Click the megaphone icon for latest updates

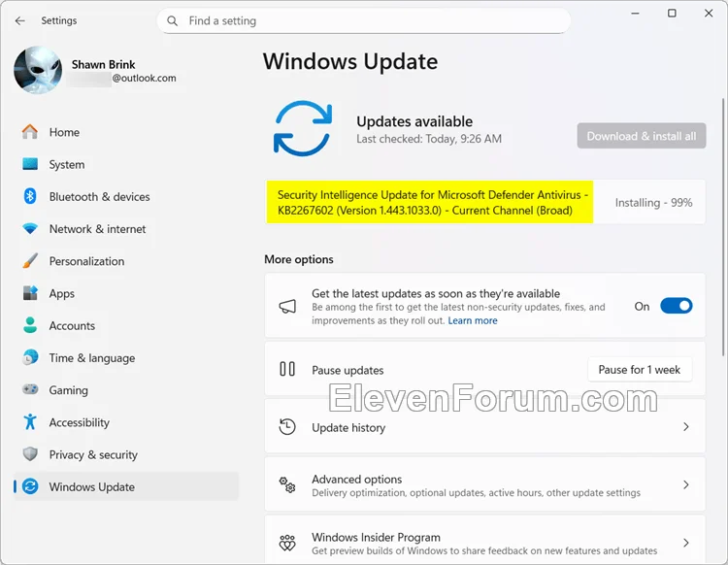coord(287,307)
